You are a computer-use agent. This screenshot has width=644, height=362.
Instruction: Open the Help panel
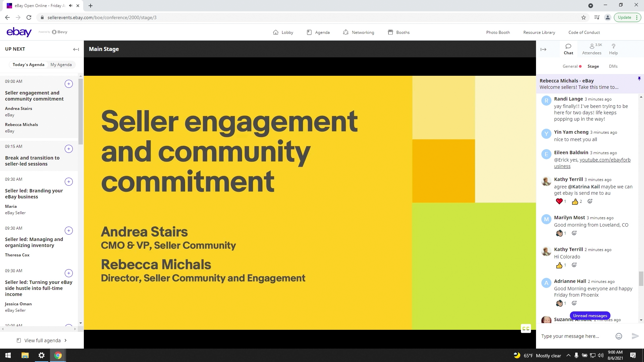coord(613,49)
